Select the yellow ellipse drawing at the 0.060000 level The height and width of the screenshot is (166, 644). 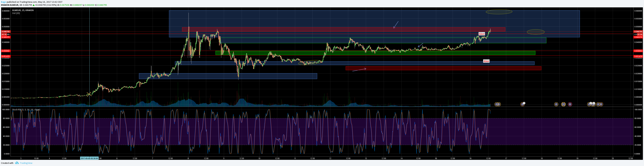point(499,12)
